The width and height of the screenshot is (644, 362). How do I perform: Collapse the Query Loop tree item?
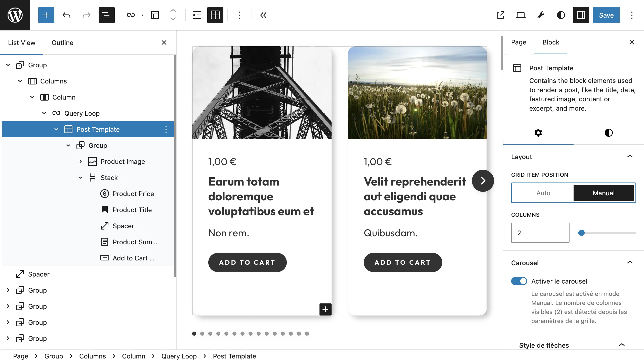(44, 113)
